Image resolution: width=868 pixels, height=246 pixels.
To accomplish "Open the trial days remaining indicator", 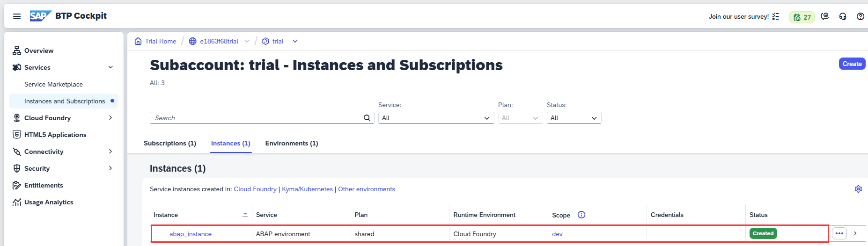I will coord(802,17).
